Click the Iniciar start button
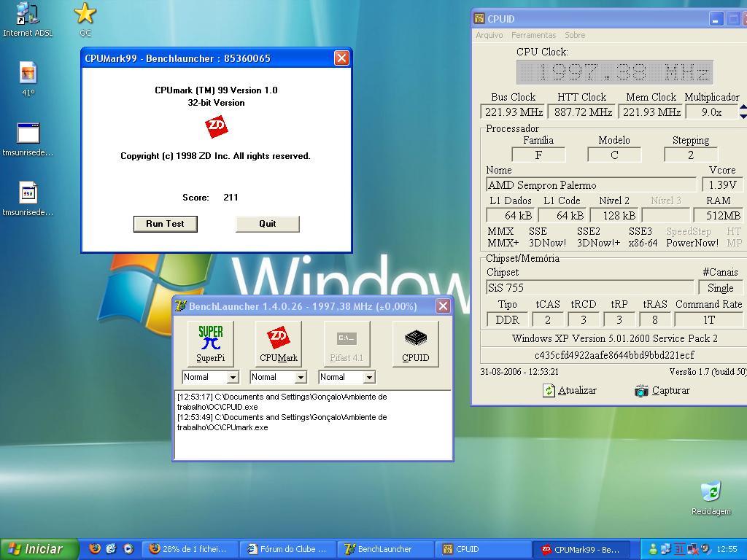Image resolution: width=747 pixels, height=560 pixels. [x=39, y=549]
